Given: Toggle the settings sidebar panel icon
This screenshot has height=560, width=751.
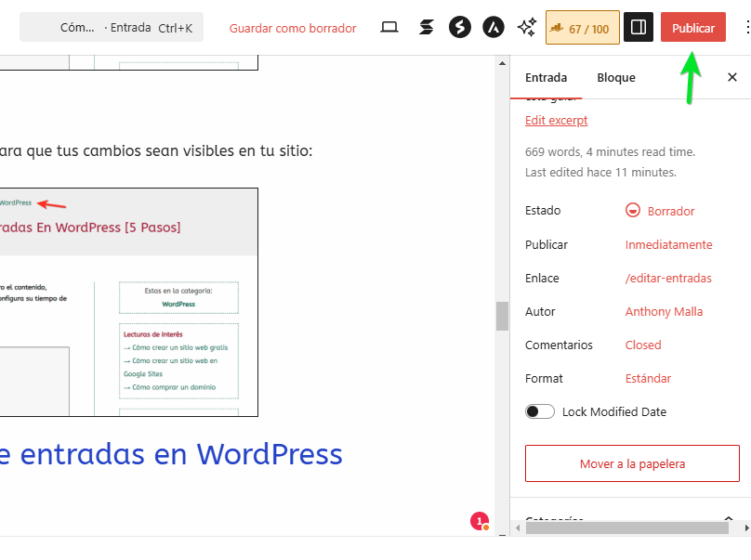Looking at the screenshot, I should click(638, 27).
